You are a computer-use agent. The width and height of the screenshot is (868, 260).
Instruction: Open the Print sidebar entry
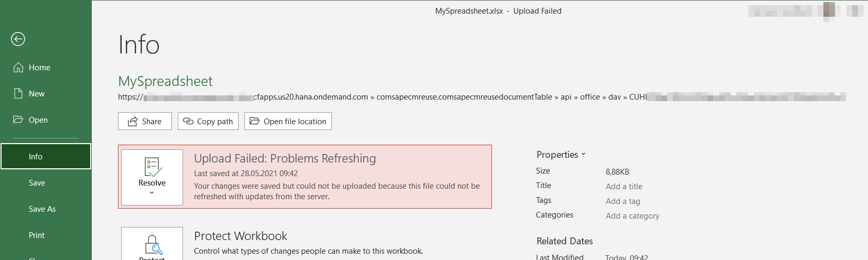click(x=46, y=235)
